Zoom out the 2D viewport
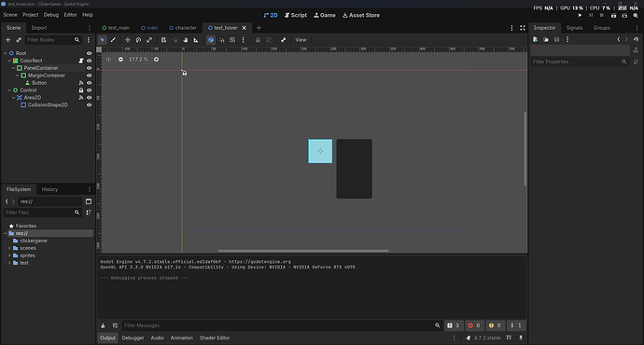Viewport: 644px width, 345px height. click(x=120, y=60)
